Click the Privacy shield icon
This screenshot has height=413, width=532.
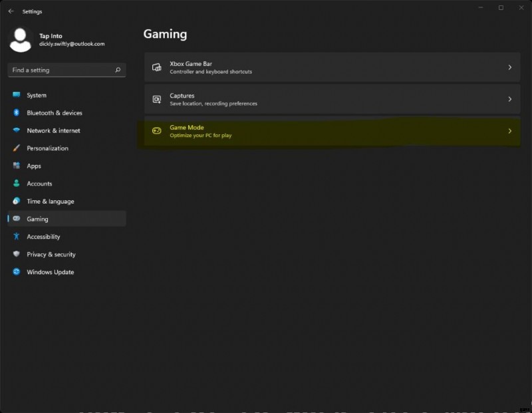pyautogui.click(x=16, y=254)
